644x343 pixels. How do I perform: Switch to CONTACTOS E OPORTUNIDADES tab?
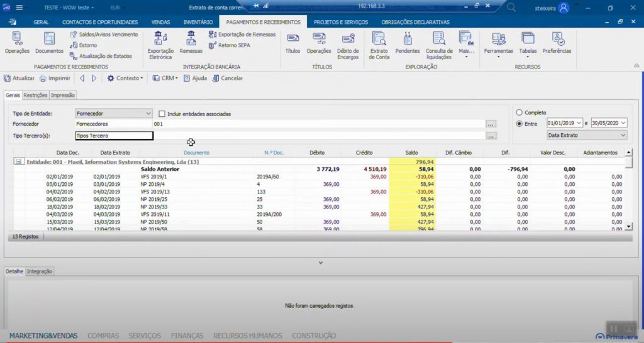pyautogui.click(x=100, y=22)
